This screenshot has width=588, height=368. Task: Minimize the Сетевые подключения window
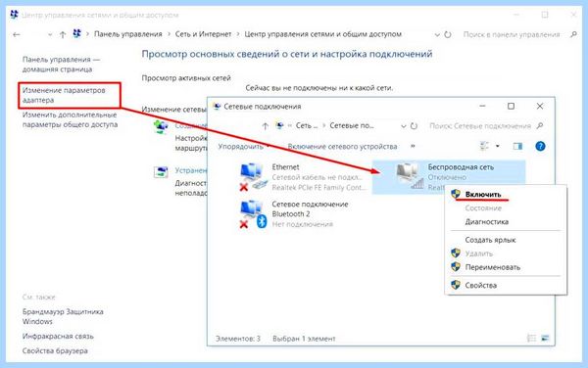pos(482,107)
